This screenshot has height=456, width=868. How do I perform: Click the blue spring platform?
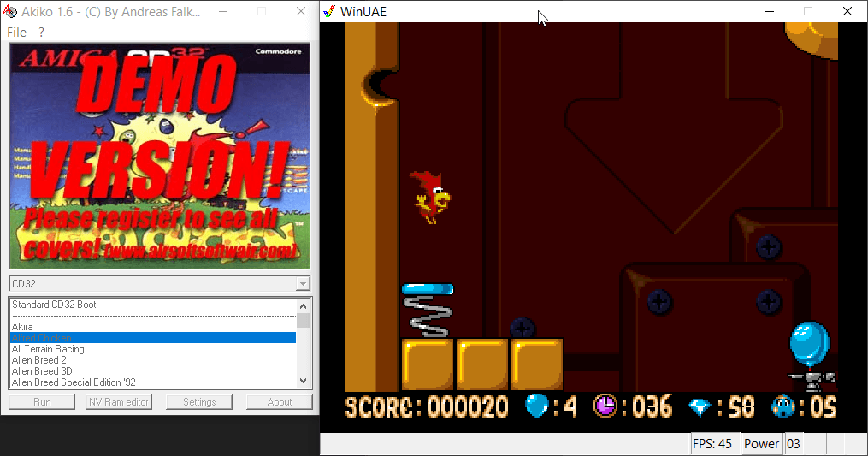428,311
